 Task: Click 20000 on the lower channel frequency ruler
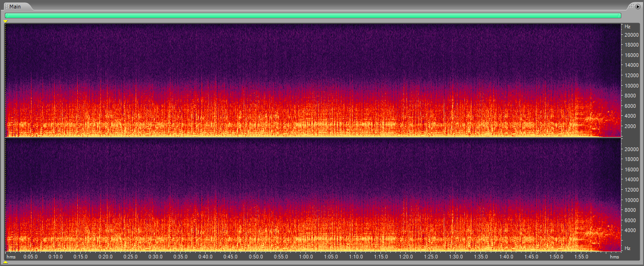pos(632,149)
